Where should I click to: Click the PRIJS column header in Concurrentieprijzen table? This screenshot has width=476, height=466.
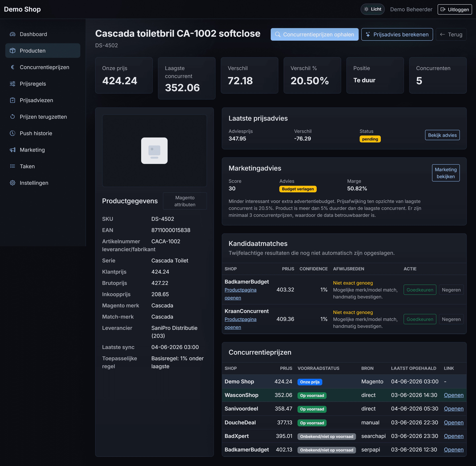[286, 368]
